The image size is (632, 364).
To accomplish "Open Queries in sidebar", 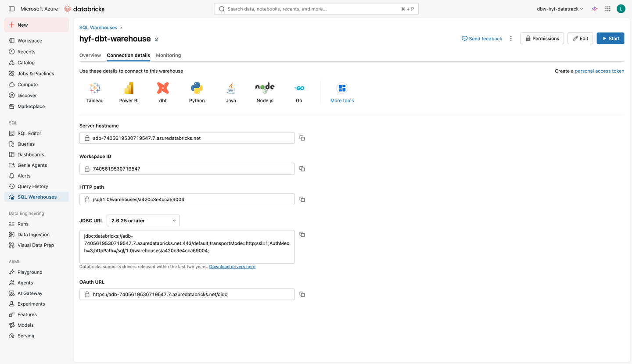I will pos(36,144).
